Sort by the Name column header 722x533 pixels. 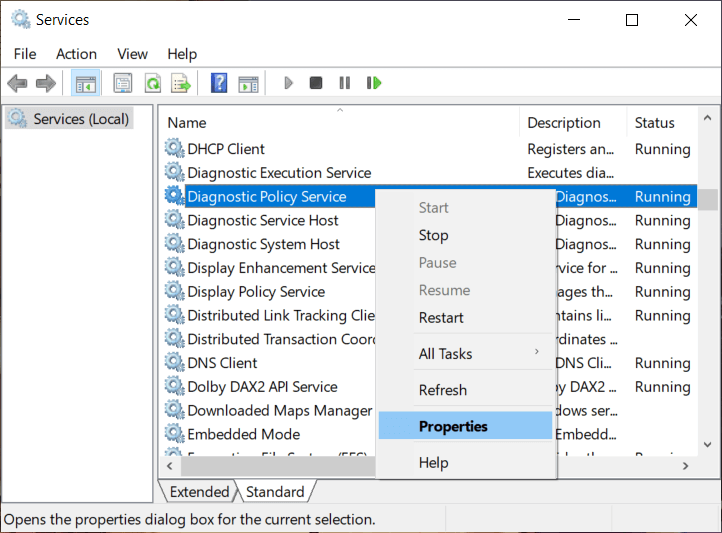[x=187, y=123]
